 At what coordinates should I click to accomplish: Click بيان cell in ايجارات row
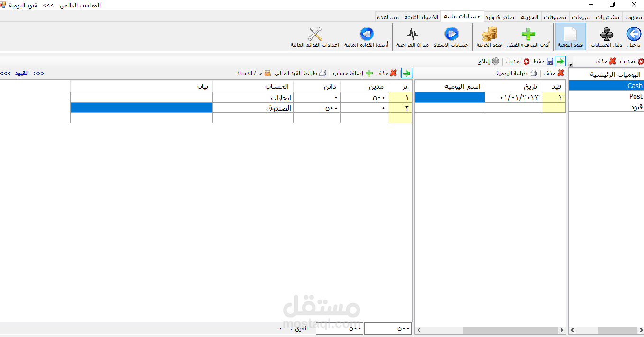pos(141,97)
